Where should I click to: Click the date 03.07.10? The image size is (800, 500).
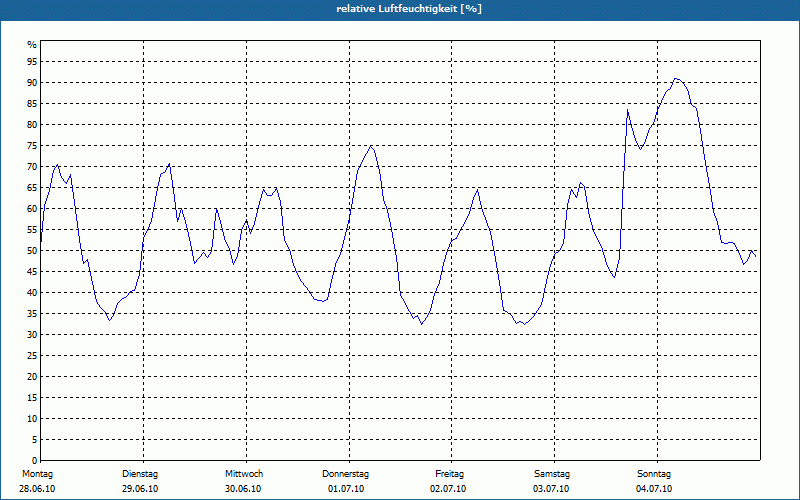(x=551, y=489)
